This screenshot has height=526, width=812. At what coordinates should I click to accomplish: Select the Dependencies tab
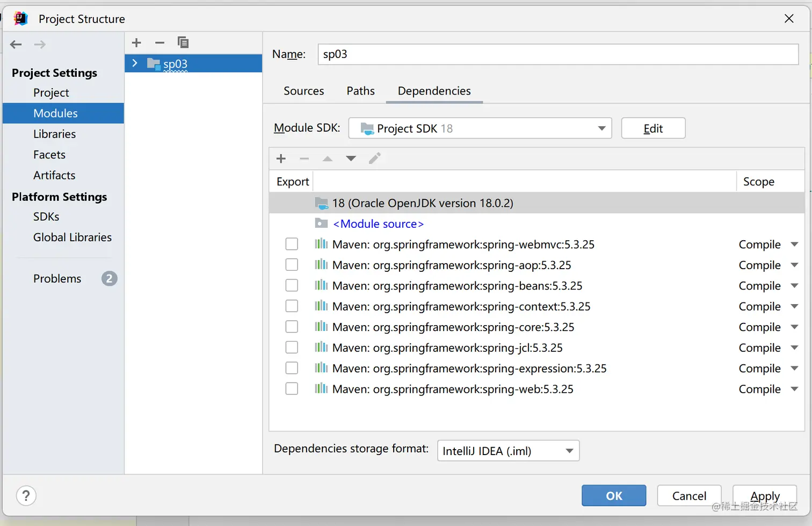[434, 91]
